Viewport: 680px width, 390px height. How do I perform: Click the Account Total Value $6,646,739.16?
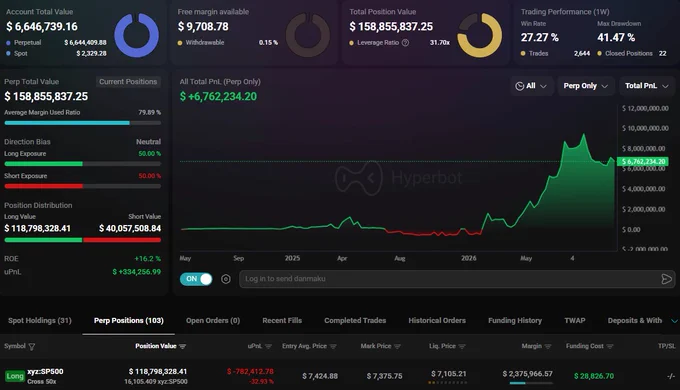tap(42, 27)
